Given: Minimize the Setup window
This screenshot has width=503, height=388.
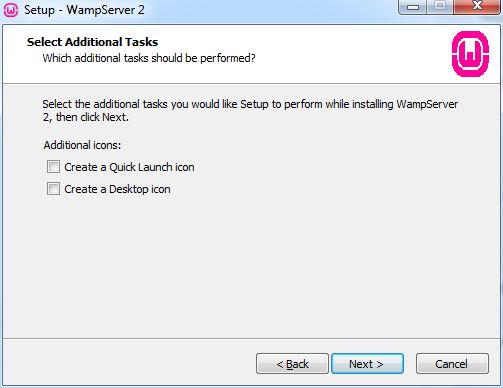Looking at the screenshot, I should pyautogui.click(x=412, y=7).
